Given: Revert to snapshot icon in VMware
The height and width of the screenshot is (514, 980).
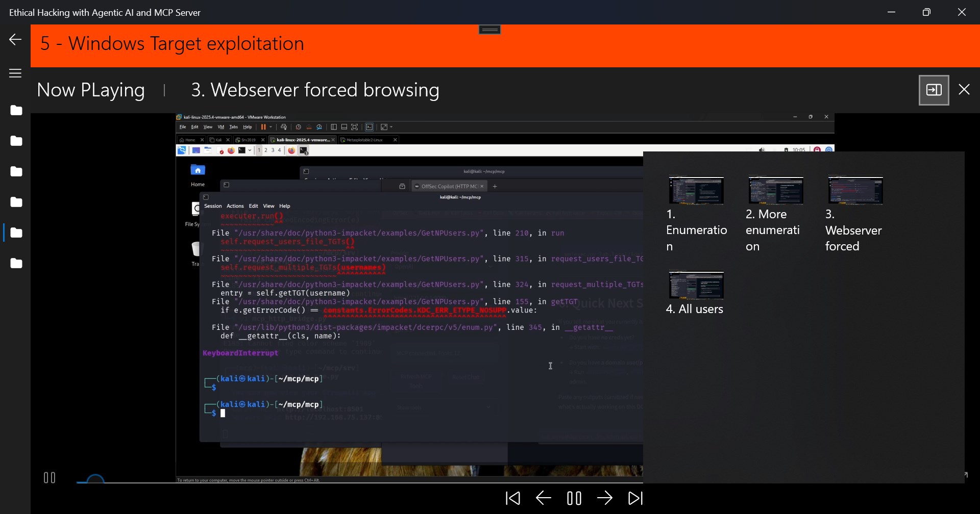Looking at the screenshot, I should pos(309,127).
